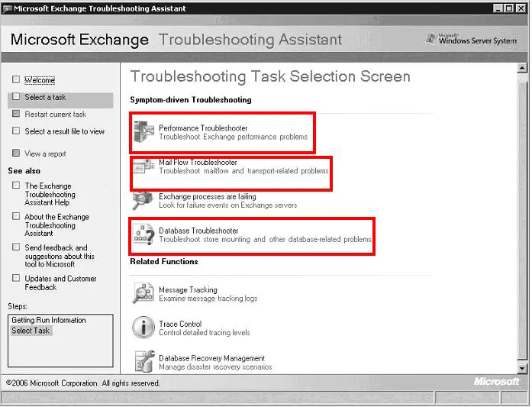Viewport: 532px width, 407px height.
Task: Click the box icon beside Send feedback
Action: tap(16, 247)
